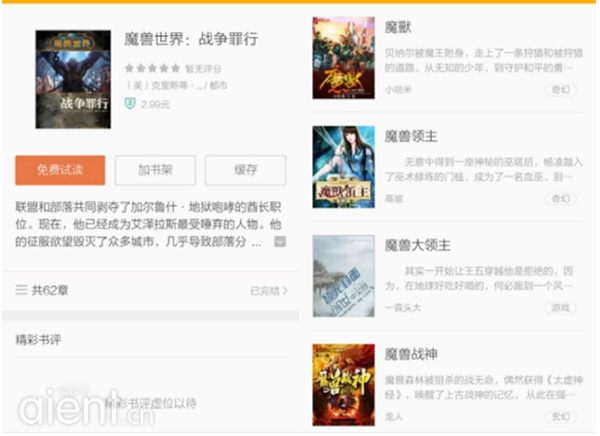Click the 魔兽战神 description about 魔兽森林
Image resolution: width=600 pixels, height=436 pixels.
click(484, 387)
